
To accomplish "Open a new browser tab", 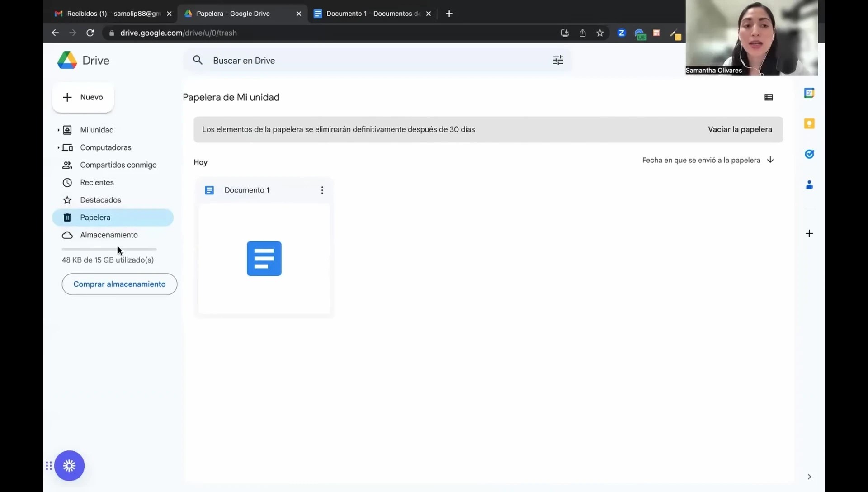I will [x=449, y=14].
